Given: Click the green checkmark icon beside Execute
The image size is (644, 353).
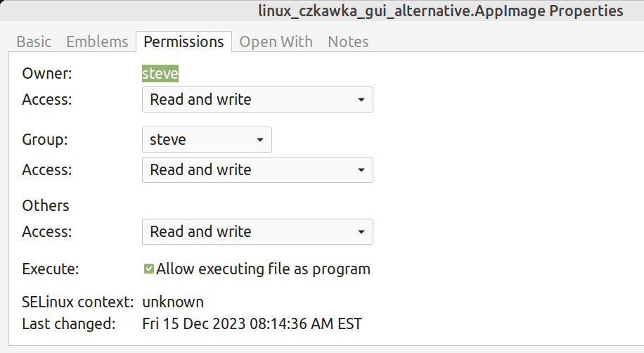Looking at the screenshot, I should click(x=149, y=269).
